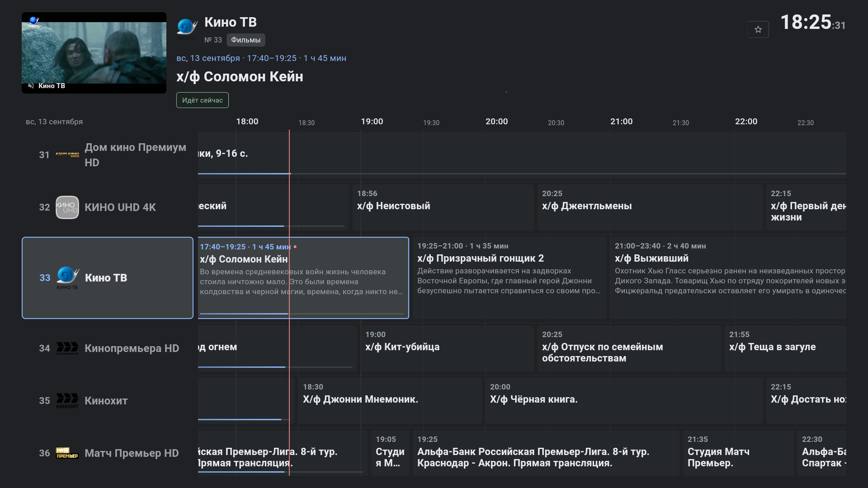Select channel 33 Кино ТВ row
This screenshot has height=488, width=868.
pos(108,278)
